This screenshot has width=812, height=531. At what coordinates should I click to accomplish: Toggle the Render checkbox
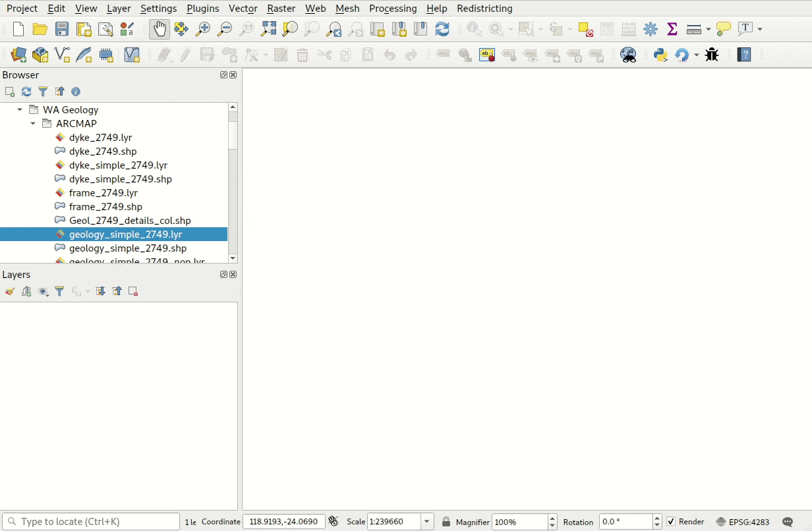[x=671, y=522]
